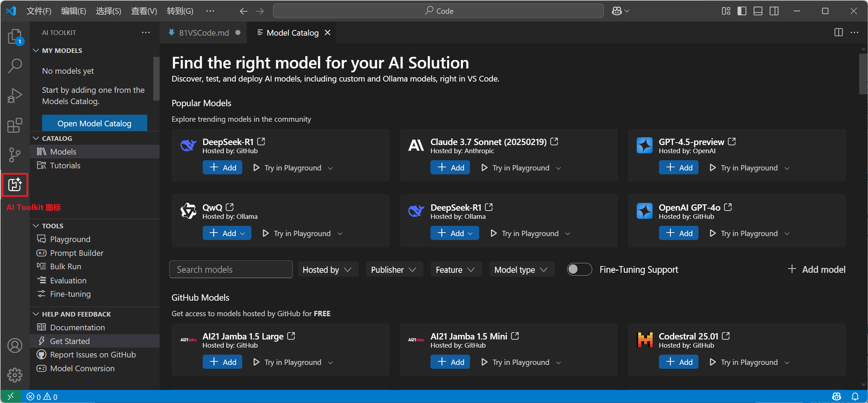
Task: Toggle the Fine-Tuning Support switch
Action: (x=579, y=270)
